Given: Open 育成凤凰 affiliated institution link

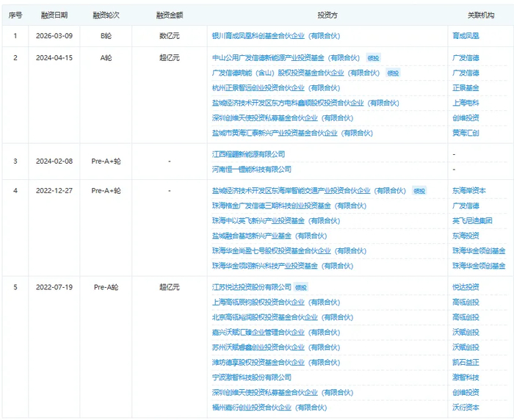Looking at the screenshot, I should tap(466, 36).
